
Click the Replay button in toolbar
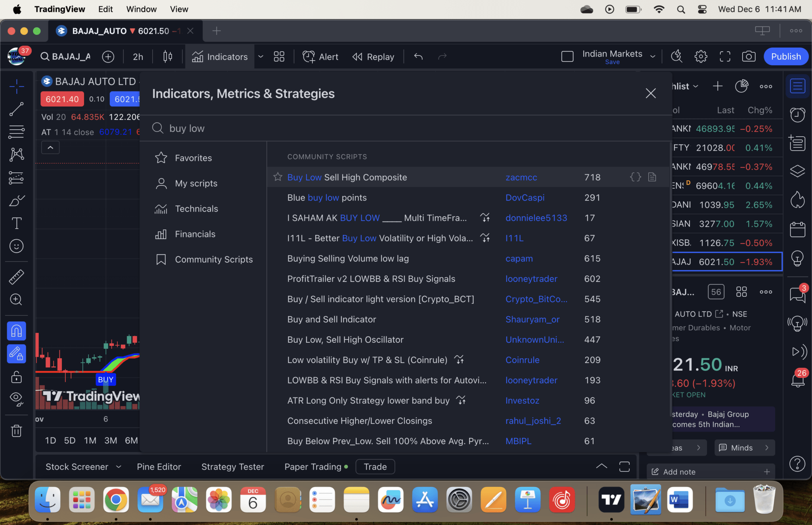[373, 57]
